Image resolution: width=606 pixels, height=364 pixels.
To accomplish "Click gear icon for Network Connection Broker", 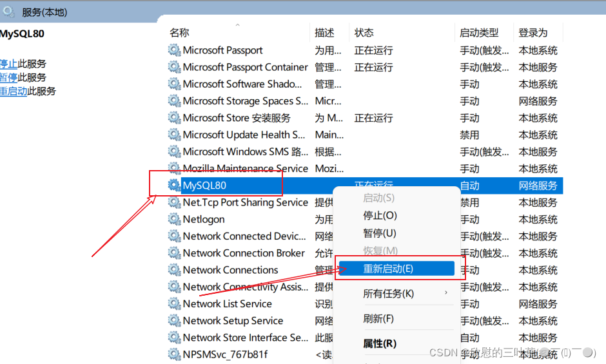I will (174, 253).
